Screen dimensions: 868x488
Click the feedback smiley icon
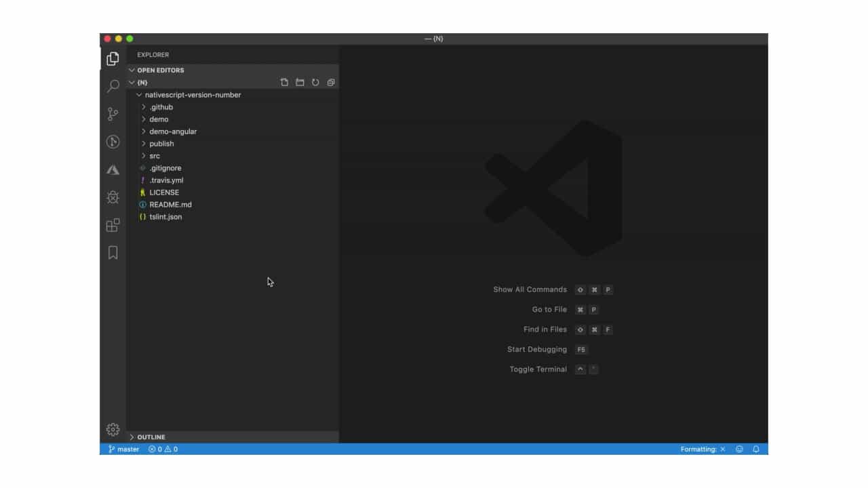click(739, 449)
